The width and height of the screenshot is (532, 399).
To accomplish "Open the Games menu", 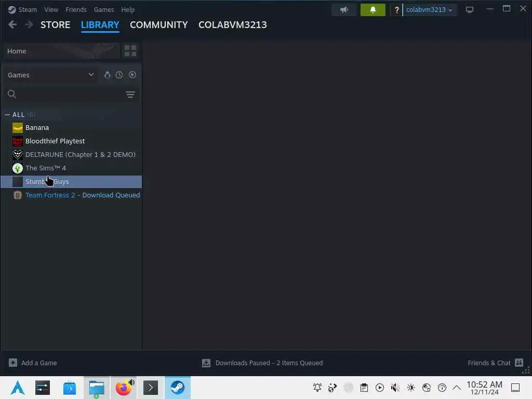I will click(104, 9).
